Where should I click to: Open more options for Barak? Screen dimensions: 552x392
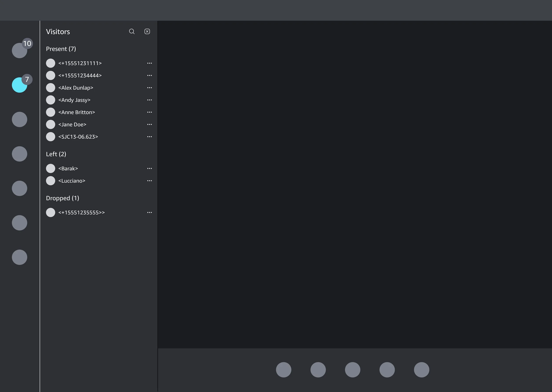150,168
